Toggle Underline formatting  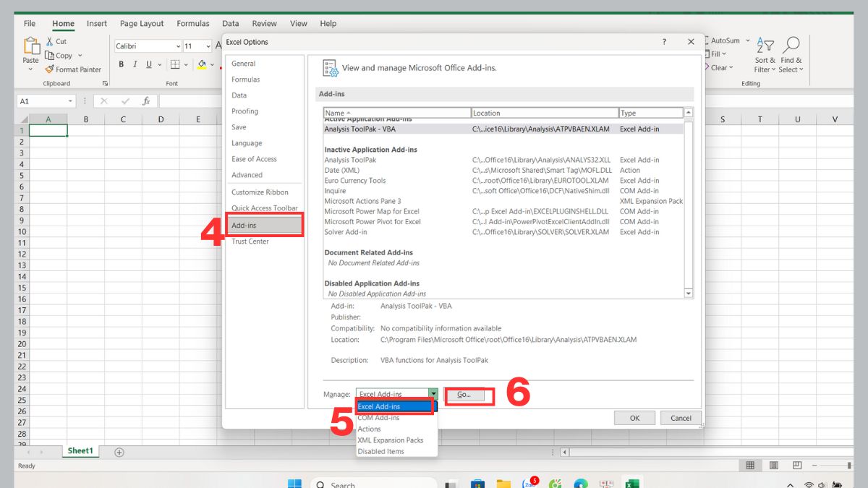pos(149,64)
